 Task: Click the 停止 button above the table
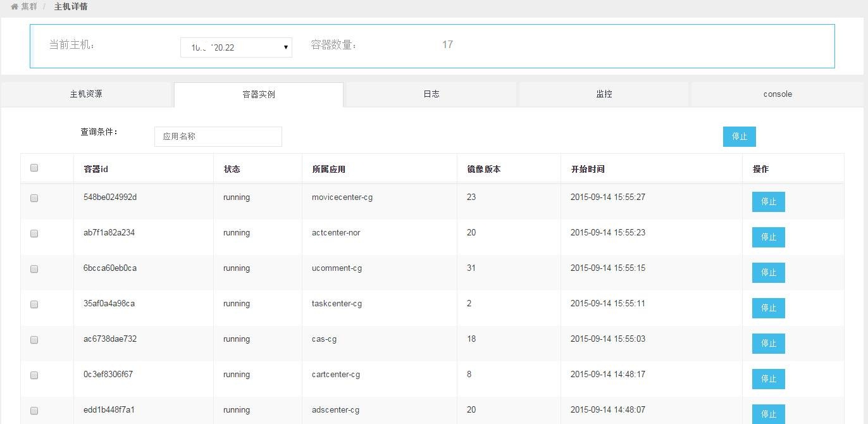[740, 137]
